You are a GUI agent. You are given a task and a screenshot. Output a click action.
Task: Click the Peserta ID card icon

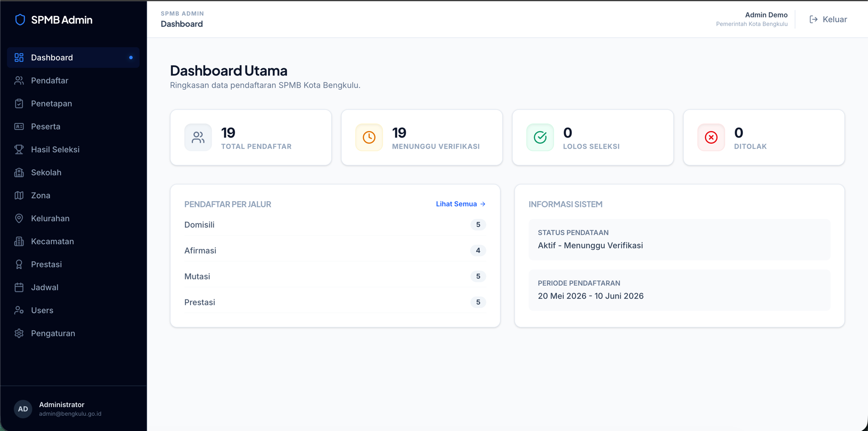(19, 126)
